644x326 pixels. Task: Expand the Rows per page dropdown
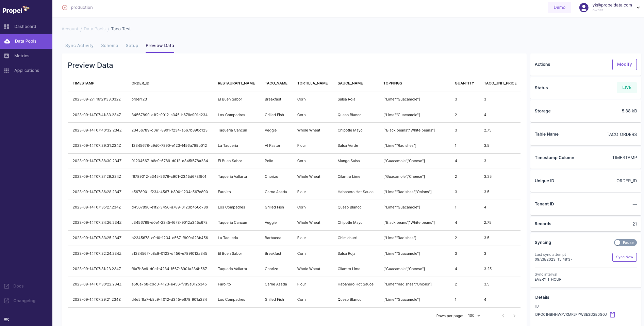474,316
